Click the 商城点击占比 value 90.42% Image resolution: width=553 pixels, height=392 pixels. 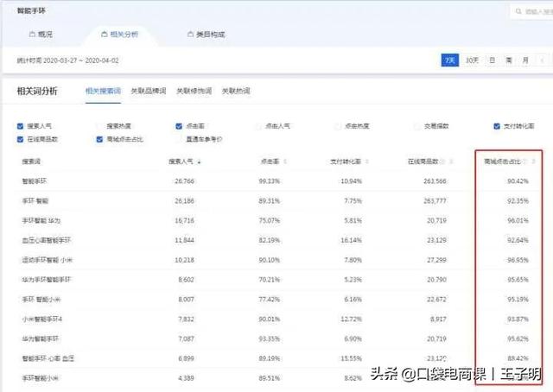point(518,181)
